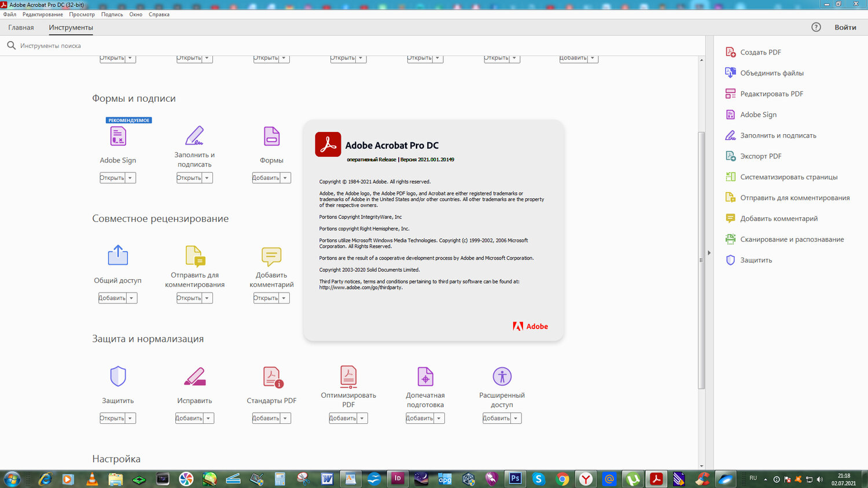Click Добавить button under Общий доступ
The width and height of the screenshot is (868, 488).
coord(112,298)
